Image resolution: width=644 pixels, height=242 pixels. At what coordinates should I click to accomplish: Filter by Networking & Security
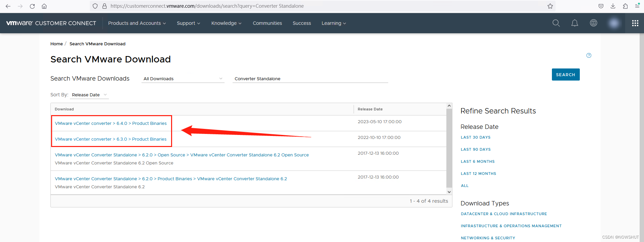pos(488,238)
